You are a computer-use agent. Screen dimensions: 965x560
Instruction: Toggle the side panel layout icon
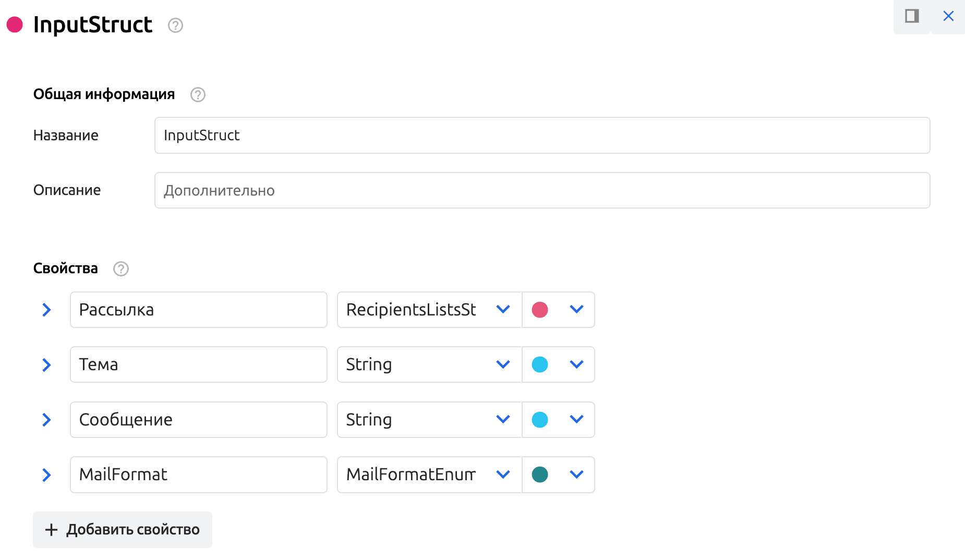911,16
